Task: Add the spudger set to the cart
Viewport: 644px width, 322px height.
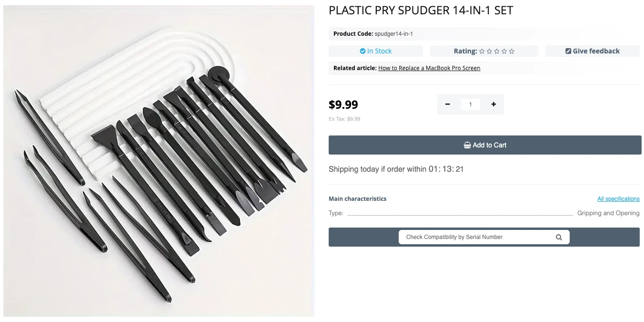Action: click(485, 145)
